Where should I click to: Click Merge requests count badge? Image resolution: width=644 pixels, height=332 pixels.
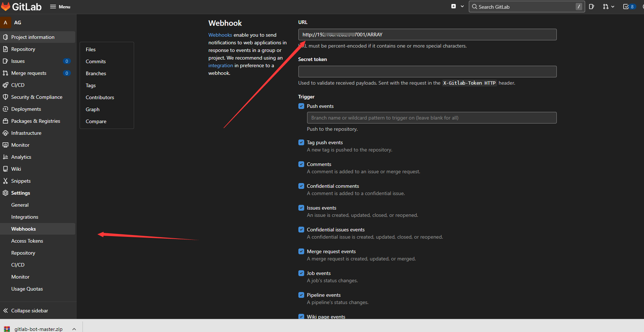point(67,73)
